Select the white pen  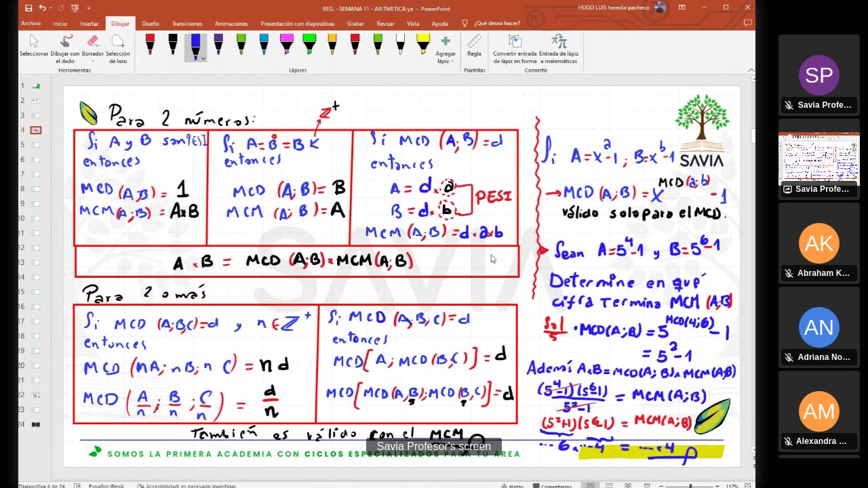point(400,45)
